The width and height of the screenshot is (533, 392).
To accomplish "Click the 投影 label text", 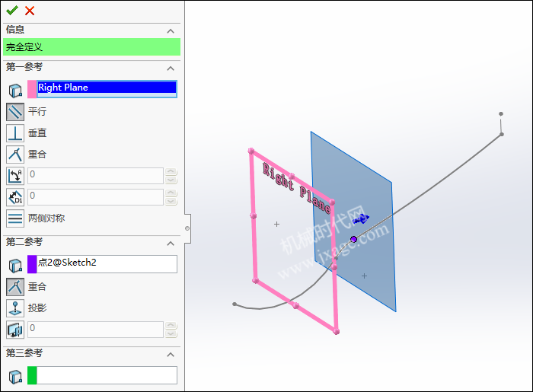I will tap(37, 308).
